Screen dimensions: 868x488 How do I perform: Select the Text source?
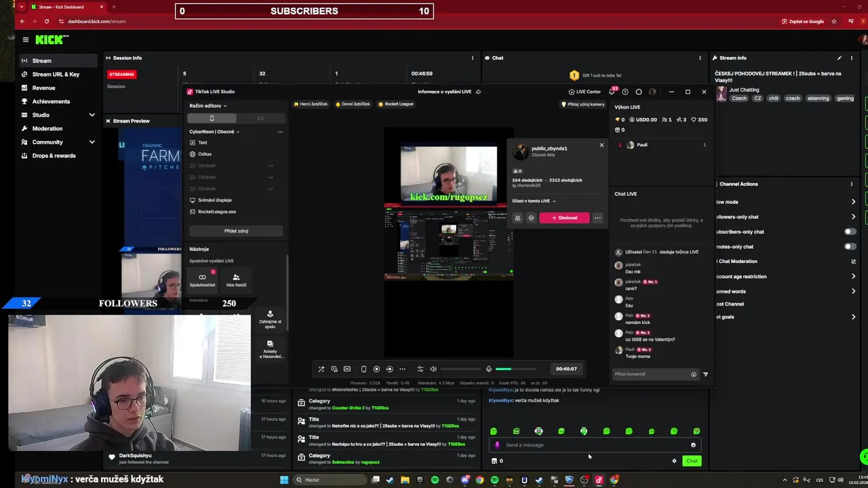[203, 143]
